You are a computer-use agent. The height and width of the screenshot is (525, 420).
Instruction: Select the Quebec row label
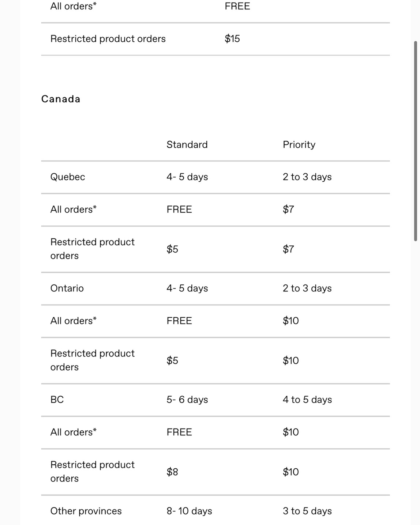click(x=68, y=177)
